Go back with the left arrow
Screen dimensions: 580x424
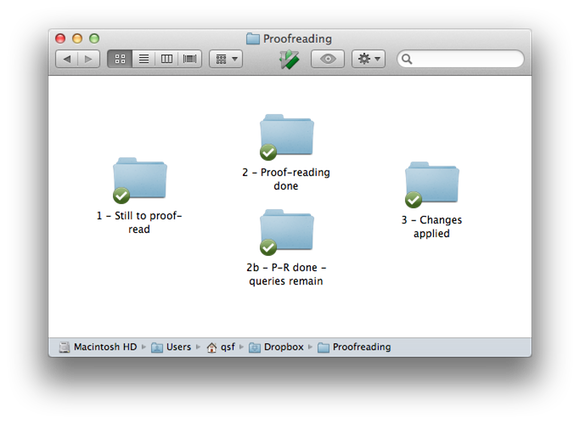(x=67, y=59)
